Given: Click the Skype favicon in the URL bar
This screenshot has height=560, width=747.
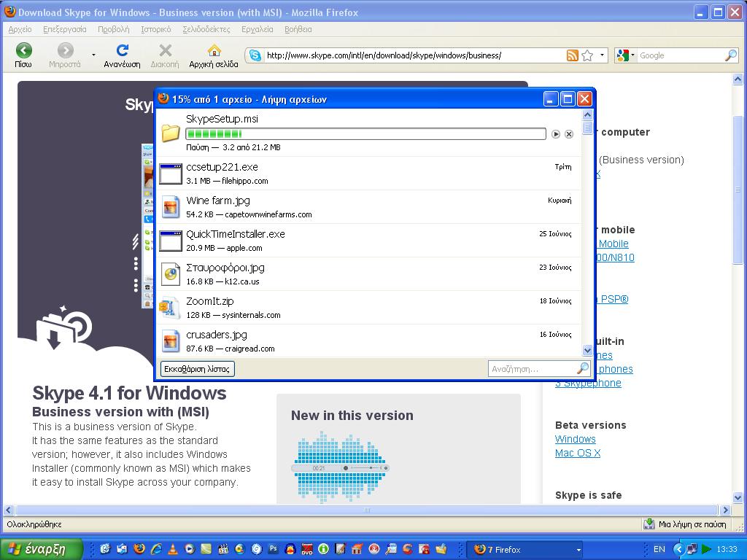Looking at the screenshot, I should point(255,55).
